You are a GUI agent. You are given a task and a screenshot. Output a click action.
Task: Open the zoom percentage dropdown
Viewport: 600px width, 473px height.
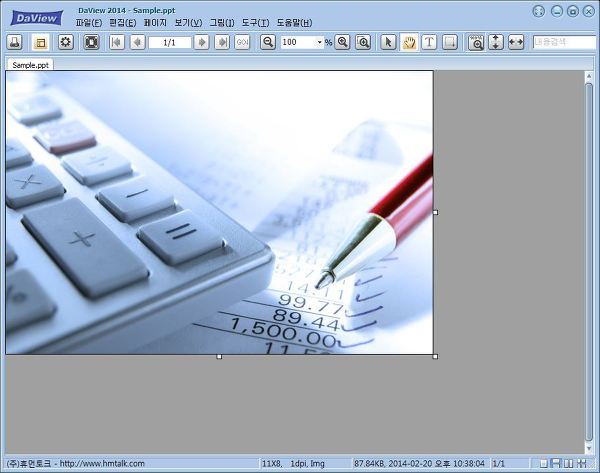319,42
